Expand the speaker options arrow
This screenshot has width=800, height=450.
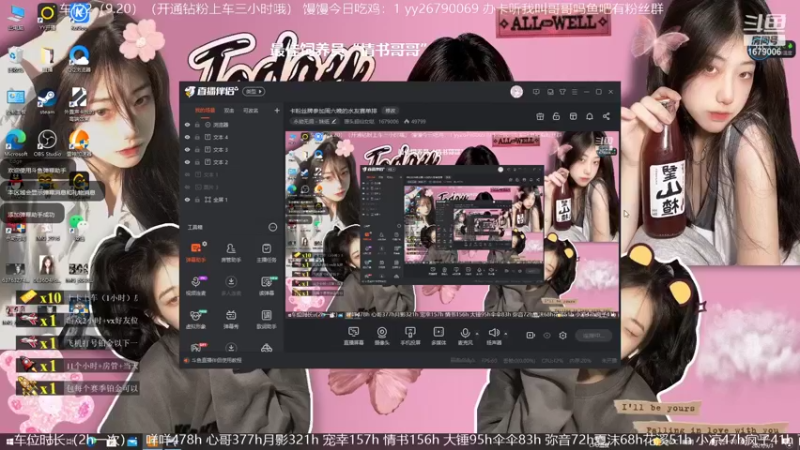506,334
